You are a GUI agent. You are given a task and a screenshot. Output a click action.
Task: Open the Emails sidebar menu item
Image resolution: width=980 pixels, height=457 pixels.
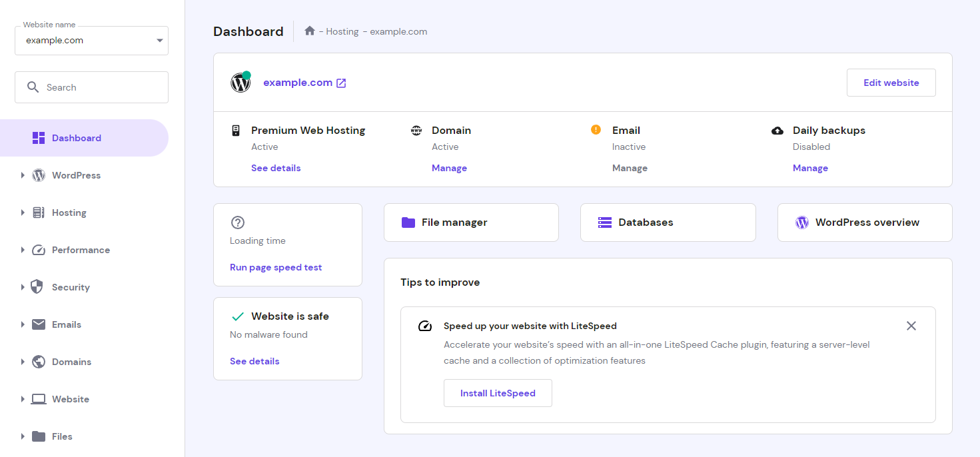point(84,324)
